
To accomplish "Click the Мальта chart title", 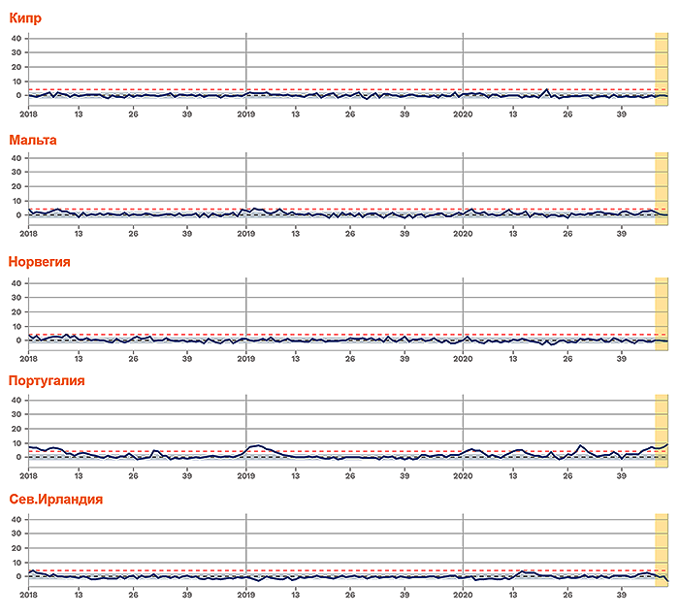I will [x=33, y=140].
